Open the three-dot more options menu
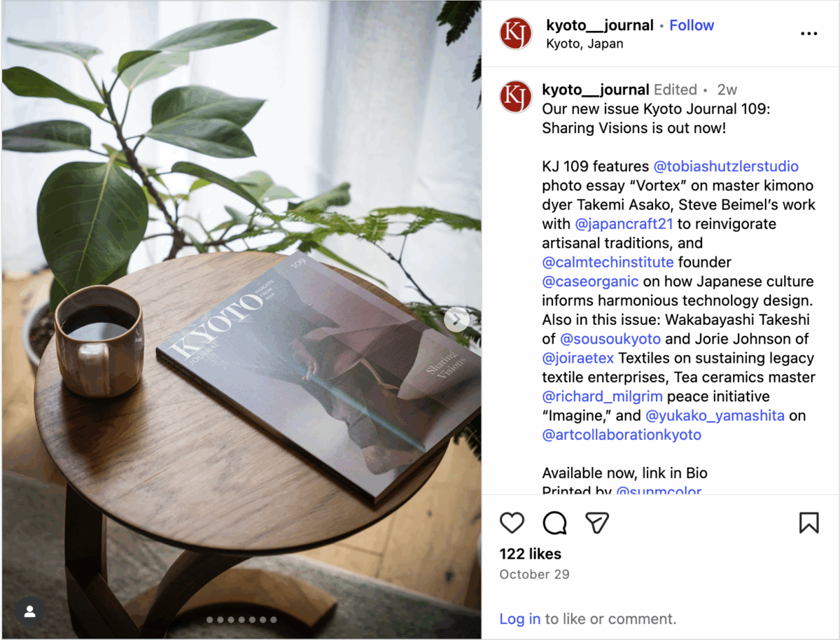 [808, 34]
